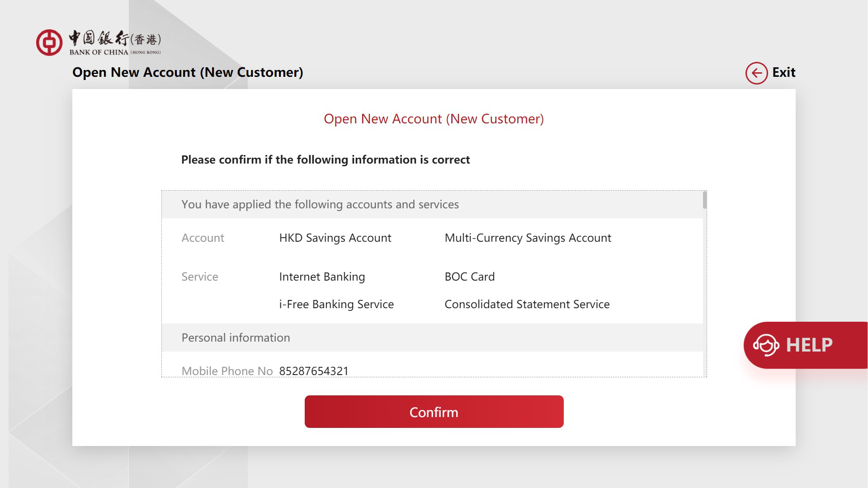The image size is (868, 488).
Task: Click the Bank of China red logo emblem
Action: click(x=49, y=43)
